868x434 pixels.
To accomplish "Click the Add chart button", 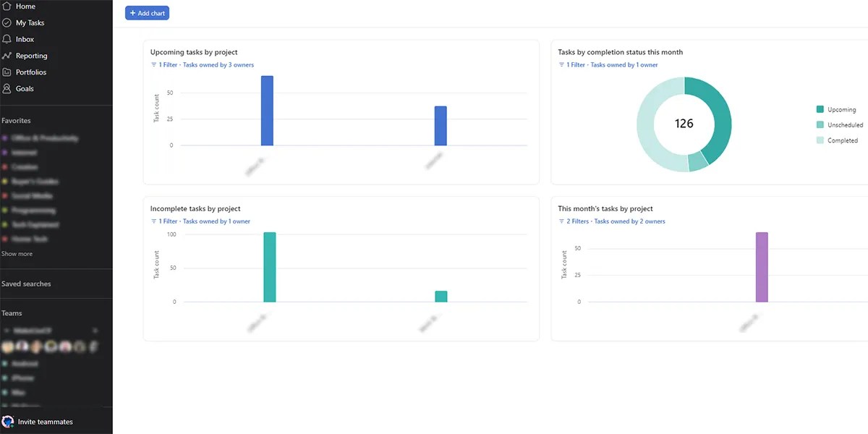I will click(147, 12).
